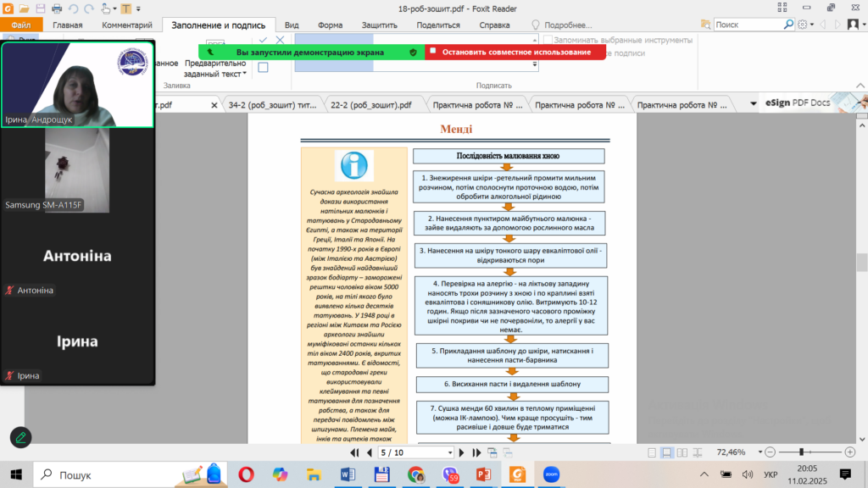This screenshot has width=868, height=488.
Task: Open the '22-2 (роб_зошит).pdf' document tab
Action: click(x=371, y=104)
